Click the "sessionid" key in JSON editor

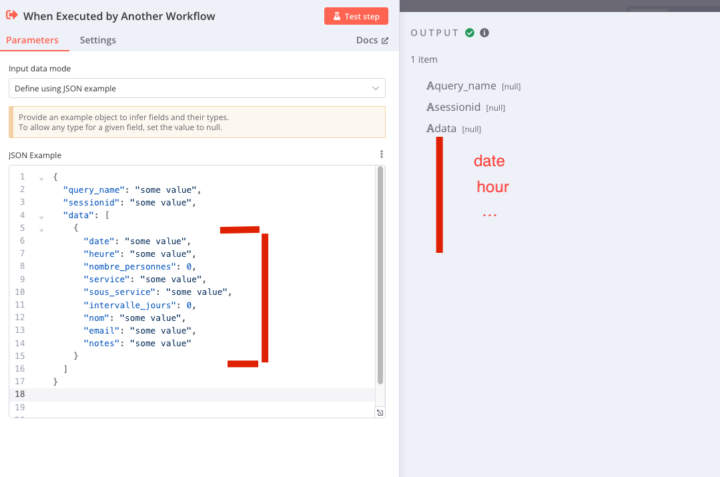pyautogui.click(x=91, y=202)
